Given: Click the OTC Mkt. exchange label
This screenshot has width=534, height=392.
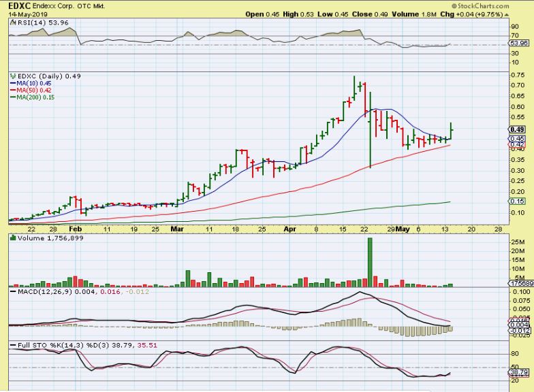Looking at the screenshot, I should [x=91, y=6].
